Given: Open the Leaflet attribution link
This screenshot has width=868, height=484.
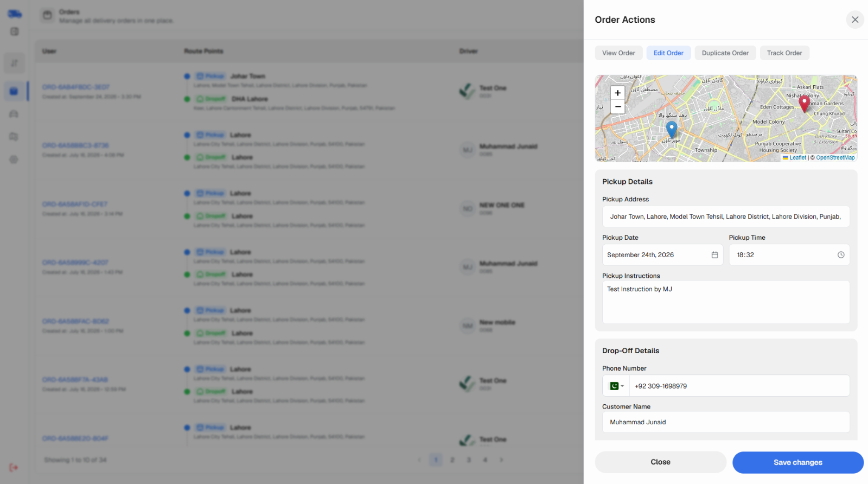Looking at the screenshot, I should (795, 158).
